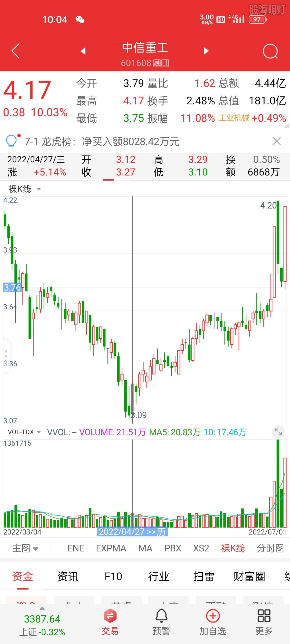Go to next stock with right triangle
290x644 pixels.
click(x=206, y=51)
